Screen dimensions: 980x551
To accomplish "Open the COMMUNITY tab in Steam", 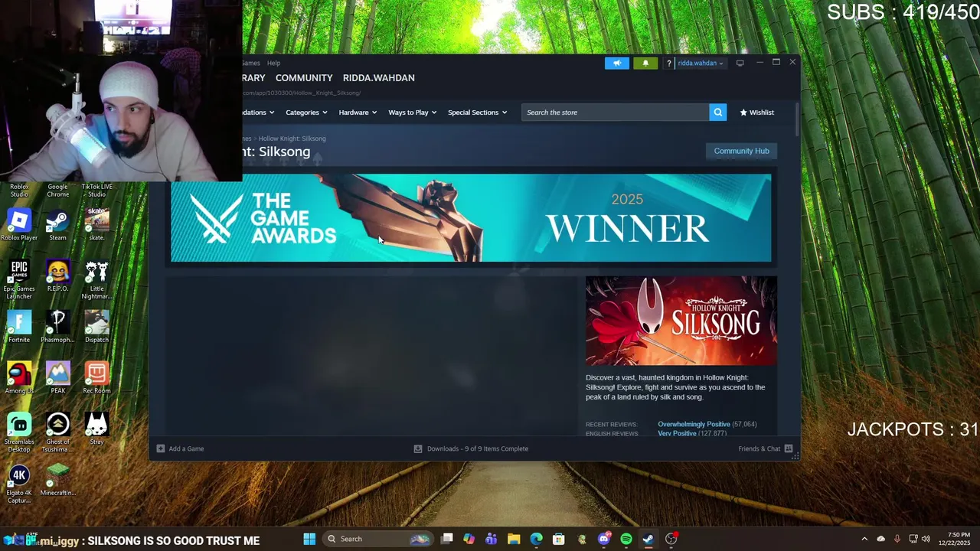I will tap(304, 78).
